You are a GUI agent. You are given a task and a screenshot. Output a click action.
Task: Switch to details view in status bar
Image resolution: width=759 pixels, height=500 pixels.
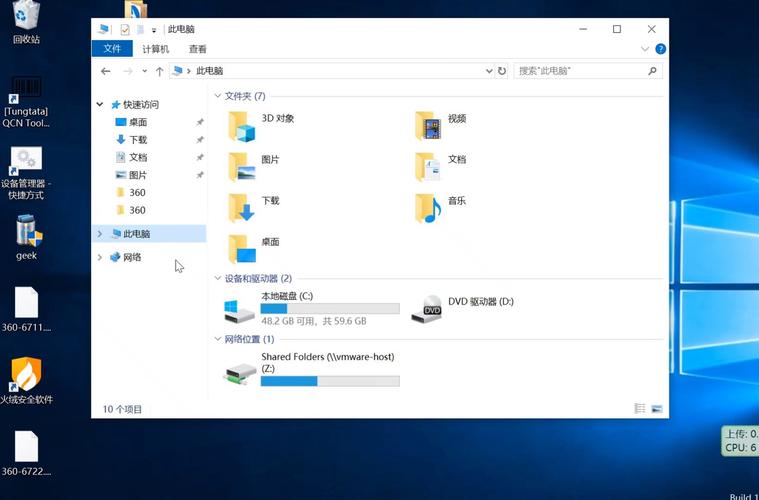click(640, 408)
